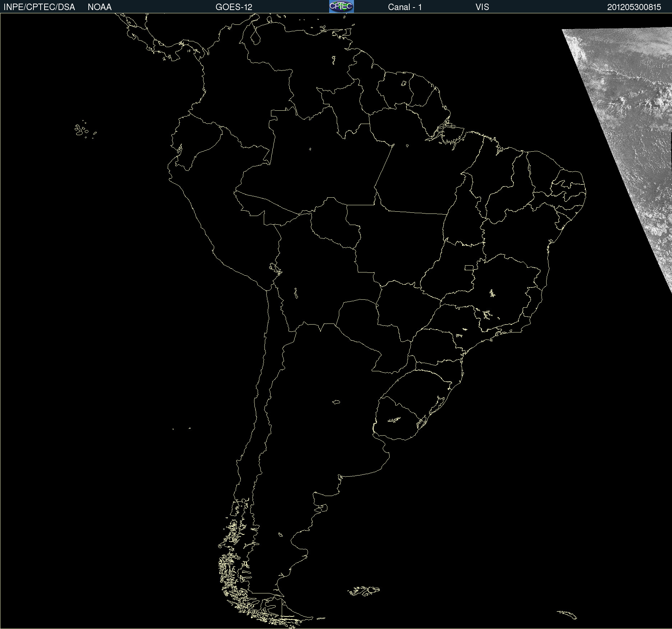Viewport: 672px width, 629px height.
Task: Select the 'Canal - 1' channel text
Action: [x=405, y=7]
